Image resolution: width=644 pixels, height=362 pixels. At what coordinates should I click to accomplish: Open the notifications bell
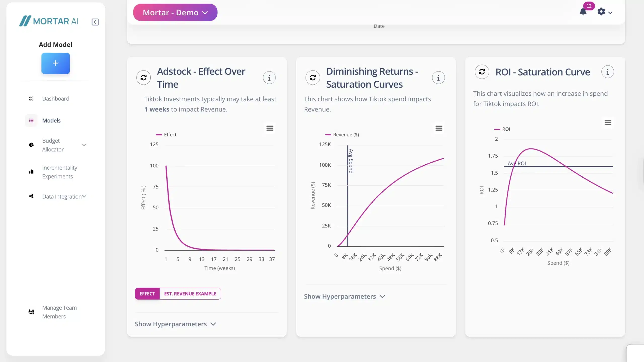click(x=583, y=12)
